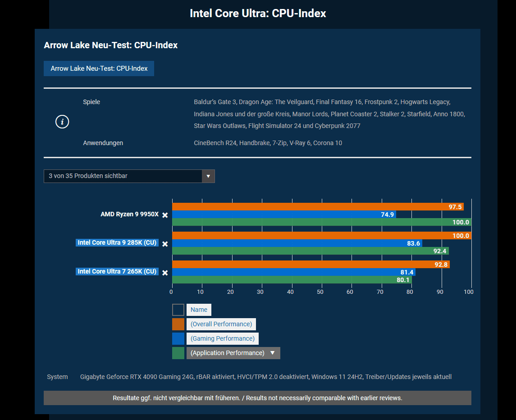Screen dimensions: 516x420
Task: Click the blue Gaming Performance swatch
Action: click(x=178, y=339)
